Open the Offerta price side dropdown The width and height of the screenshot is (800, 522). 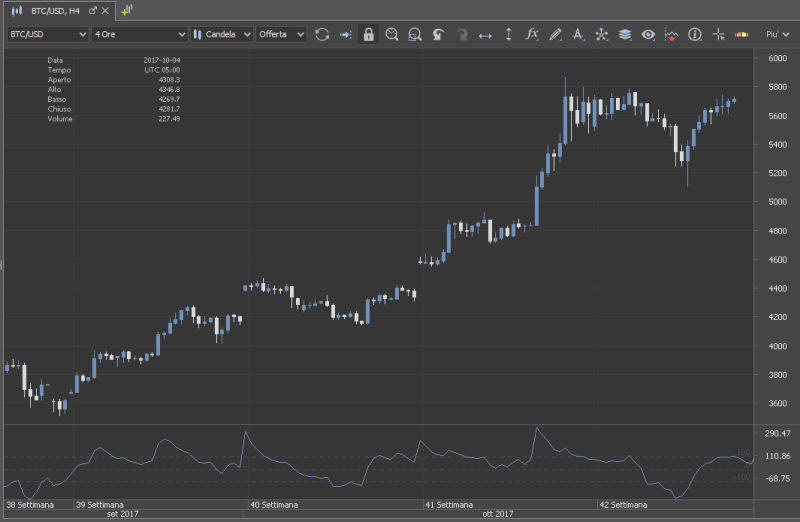pos(281,34)
